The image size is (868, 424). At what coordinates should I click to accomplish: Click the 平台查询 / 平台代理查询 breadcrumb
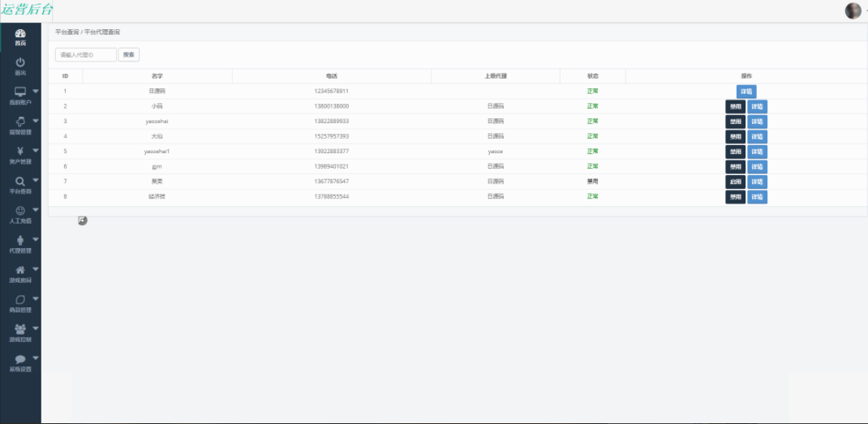pyautogui.click(x=88, y=32)
